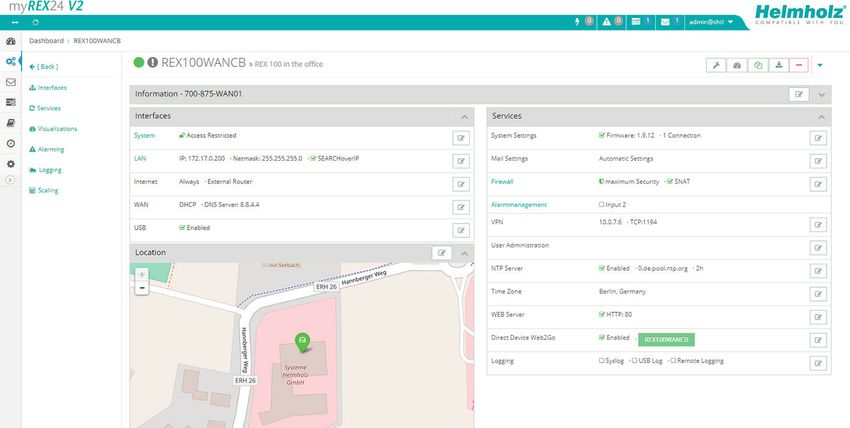Screen dimensions: 850x428
Task: Open Interfaces in the side menu
Action: coord(48,87)
